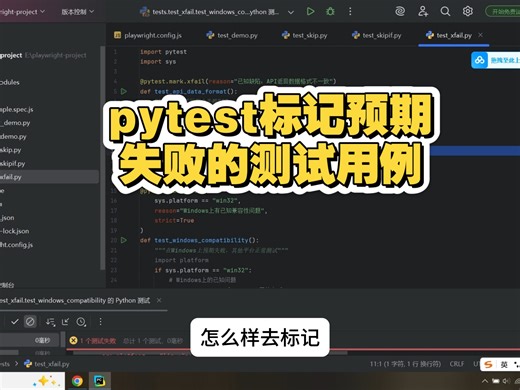Click the 1个测试失败 result summary

(x=98, y=341)
